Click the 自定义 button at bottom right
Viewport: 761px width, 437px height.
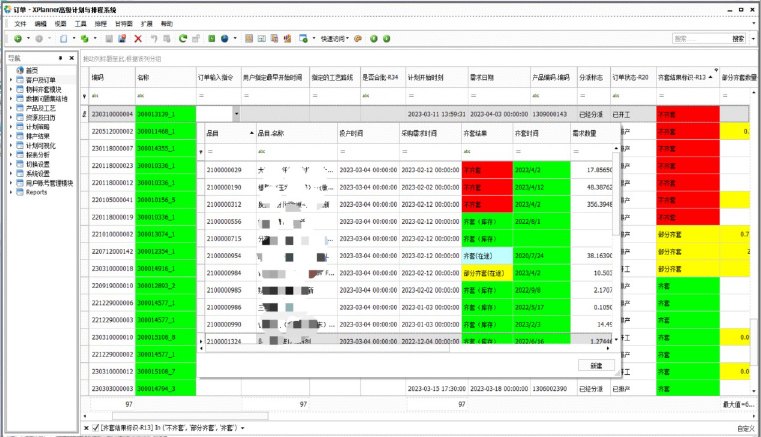[x=745, y=428]
